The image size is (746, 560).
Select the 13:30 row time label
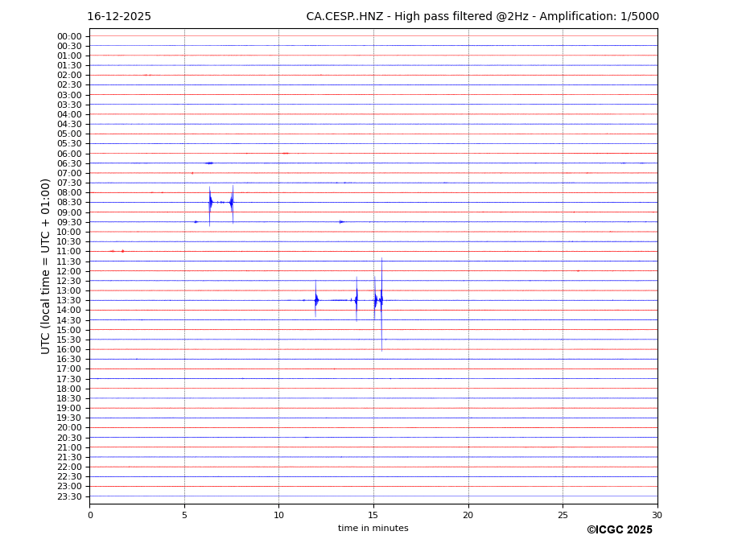69,300
